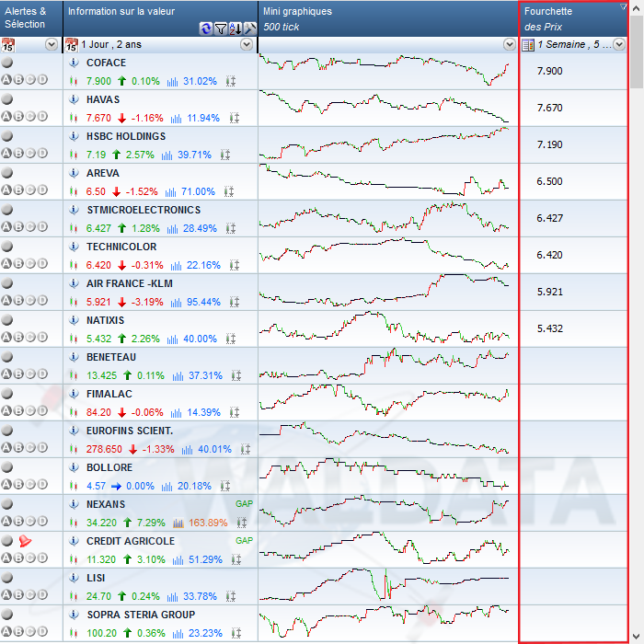Open info icon for EUROFINS SCIENT.
644x644 pixels.
point(74,431)
